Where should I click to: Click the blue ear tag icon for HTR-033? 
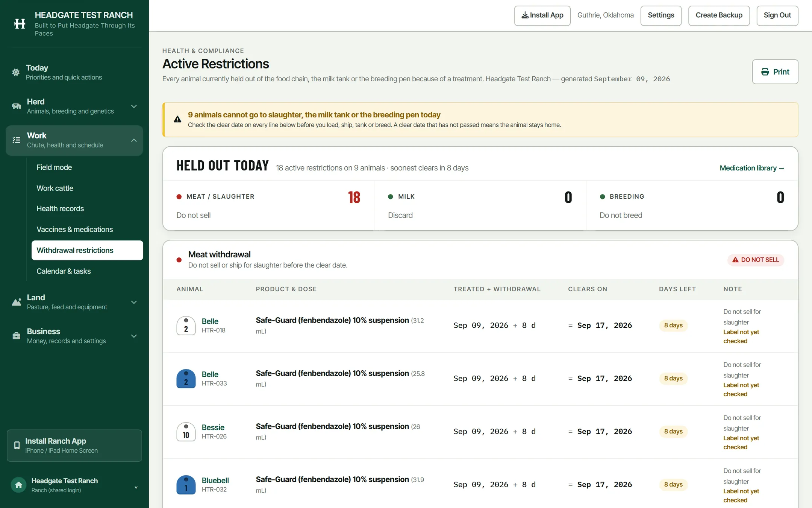(x=186, y=379)
